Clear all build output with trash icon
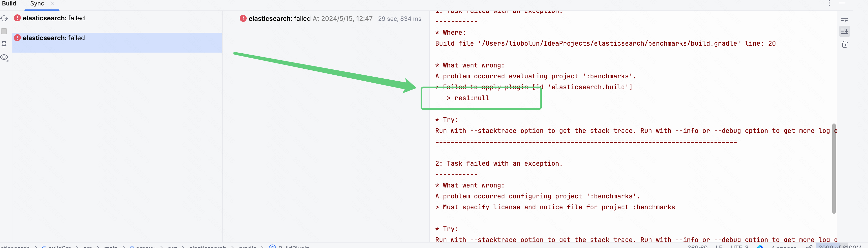 [x=845, y=44]
